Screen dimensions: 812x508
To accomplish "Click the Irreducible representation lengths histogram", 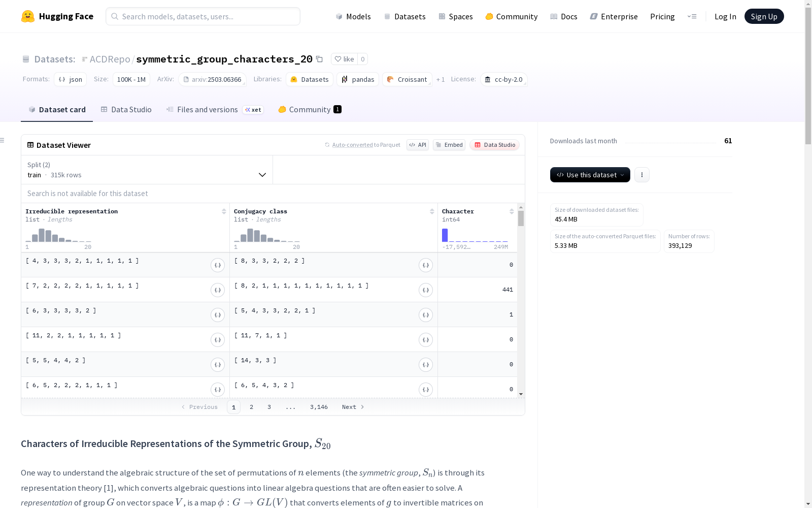I will [58, 235].
